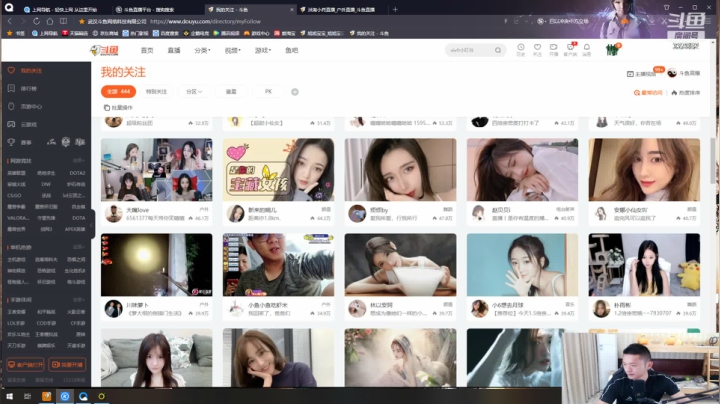Reload the page with the refresh icon

coord(36,21)
